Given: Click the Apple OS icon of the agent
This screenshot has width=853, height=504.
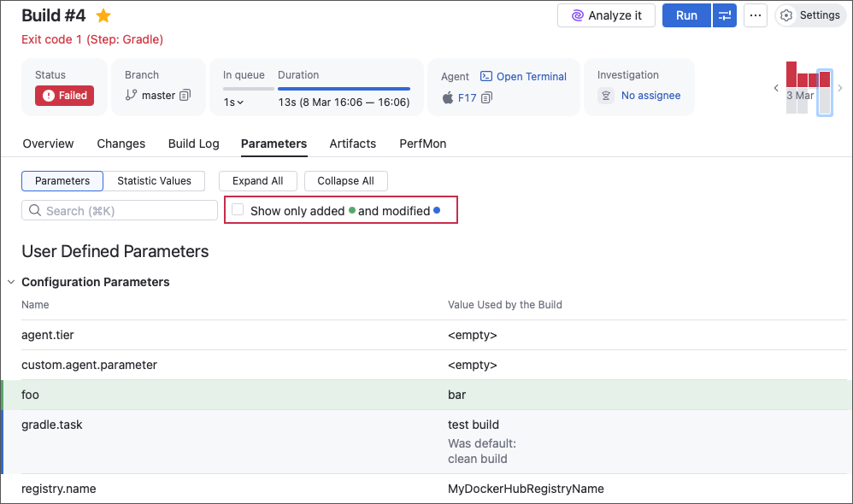Looking at the screenshot, I should point(448,98).
